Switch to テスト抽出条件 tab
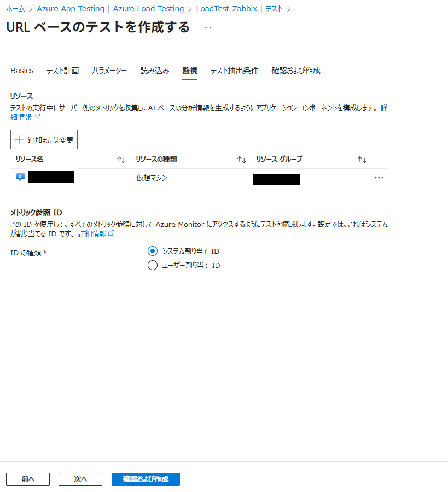This screenshot has height=492, width=448. click(x=234, y=71)
